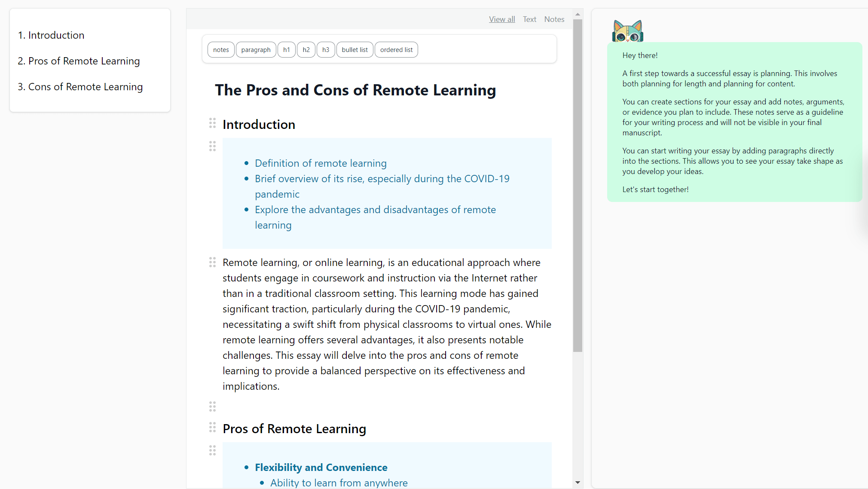Switch to Notes view tab
Screen dimensions: 868x489
click(x=554, y=19)
